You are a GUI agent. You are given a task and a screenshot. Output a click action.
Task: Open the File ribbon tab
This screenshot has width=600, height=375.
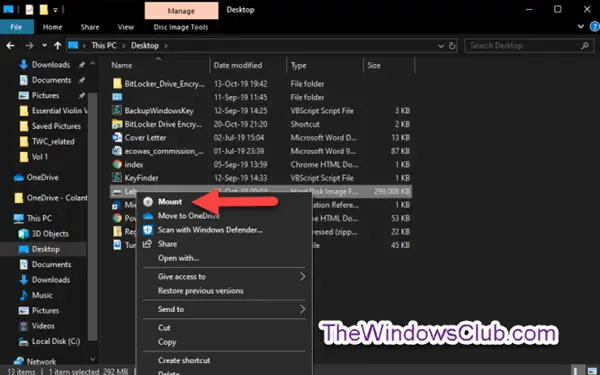(16, 27)
